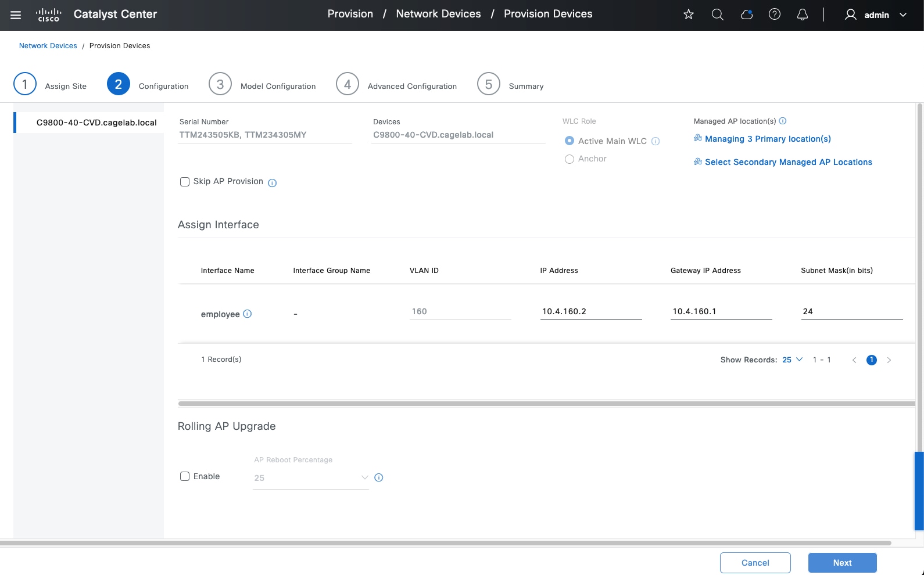Click the employee IP Address field
Screen dimensions: 924x575
(590, 311)
